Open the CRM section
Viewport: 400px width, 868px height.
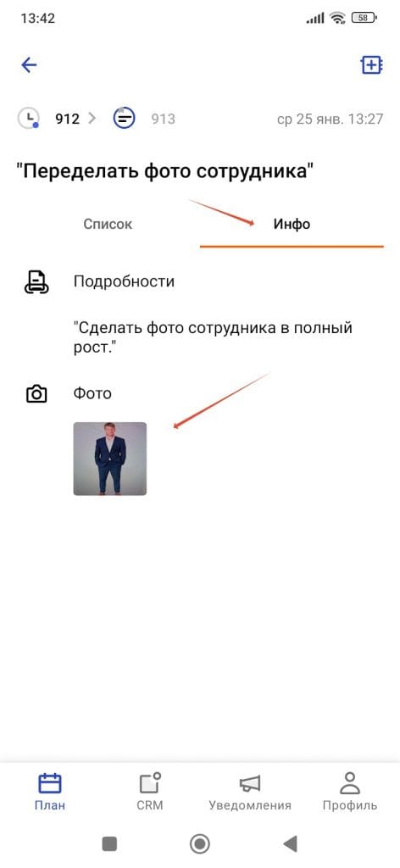150,793
